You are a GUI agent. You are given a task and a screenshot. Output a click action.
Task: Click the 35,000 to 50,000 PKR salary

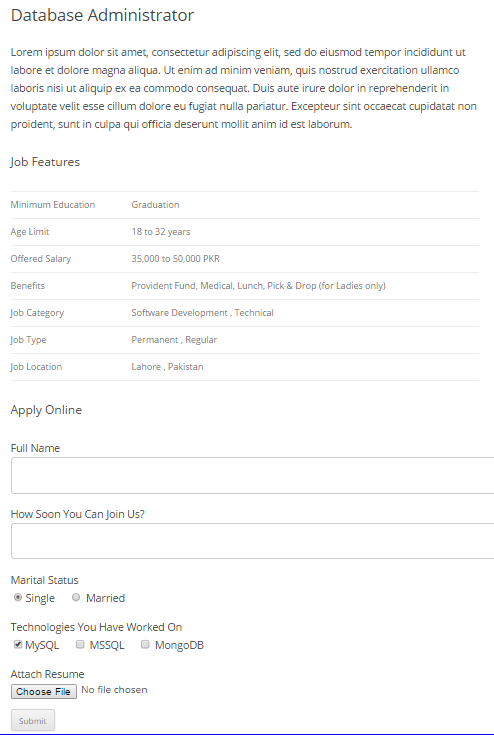[x=175, y=259]
